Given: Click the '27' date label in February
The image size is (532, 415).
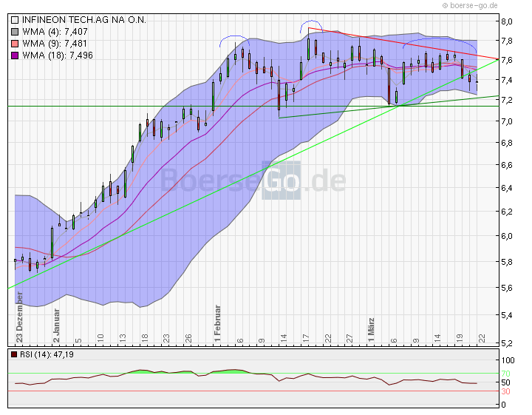Looking at the screenshot, I should point(349,338).
